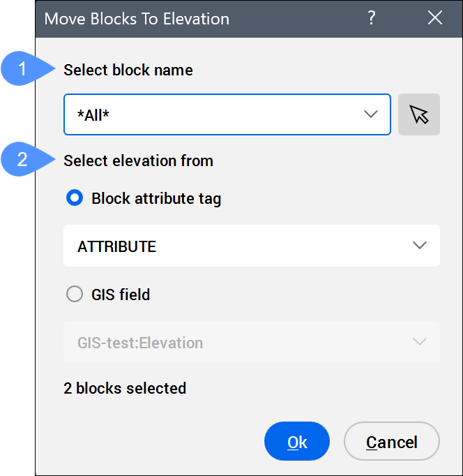Select the Block attribute tag radio button
The height and width of the screenshot is (476, 463).
pos(74,198)
